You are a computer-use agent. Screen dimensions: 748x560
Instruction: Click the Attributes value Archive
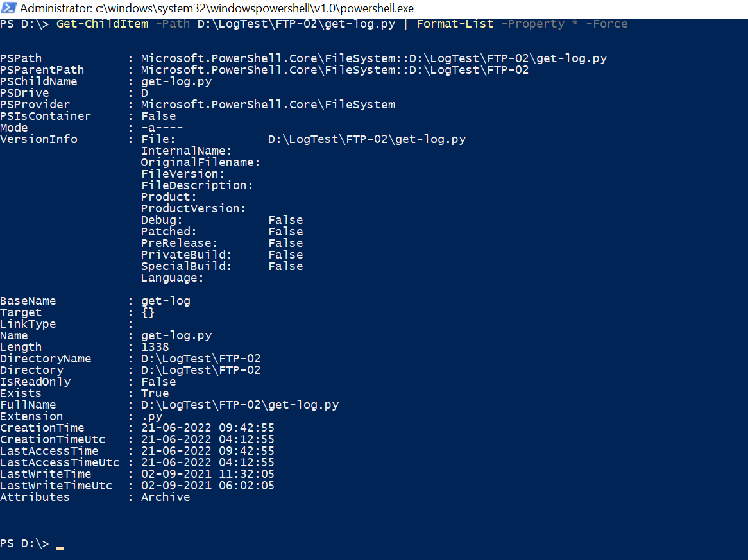pyautogui.click(x=166, y=497)
